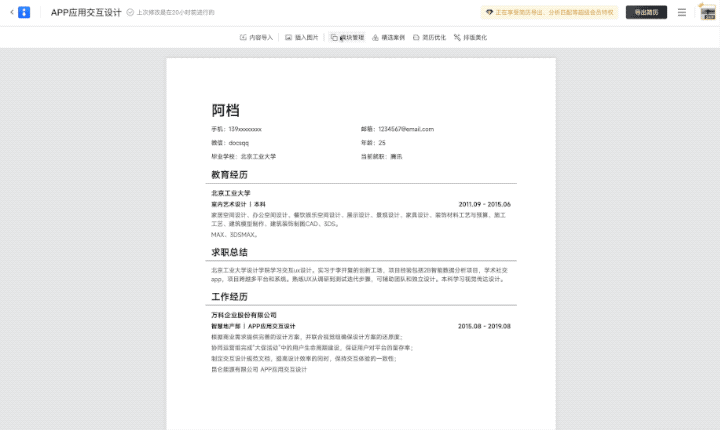The width and height of the screenshot is (720, 430).
Task: Click the 求职总结 summary paragraph
Action: point(360,275)
